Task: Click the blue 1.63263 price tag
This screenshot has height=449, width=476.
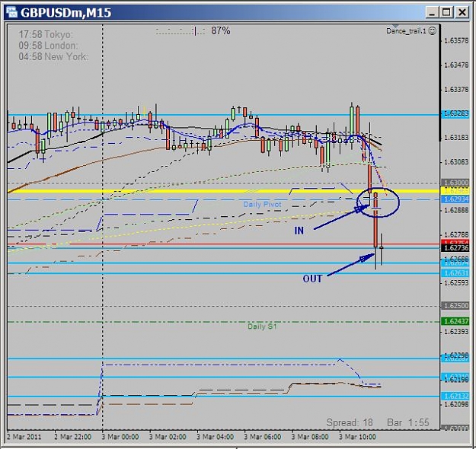Action: 455,114
